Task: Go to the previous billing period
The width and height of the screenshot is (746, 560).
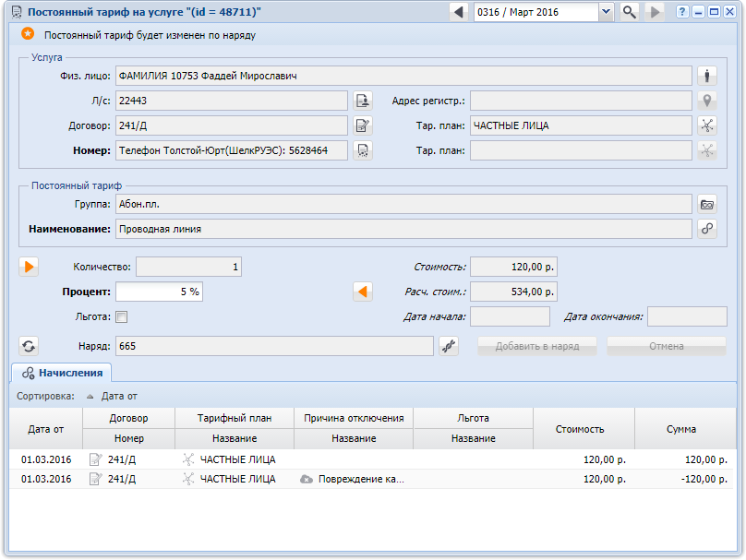Action: coord(459,12)
